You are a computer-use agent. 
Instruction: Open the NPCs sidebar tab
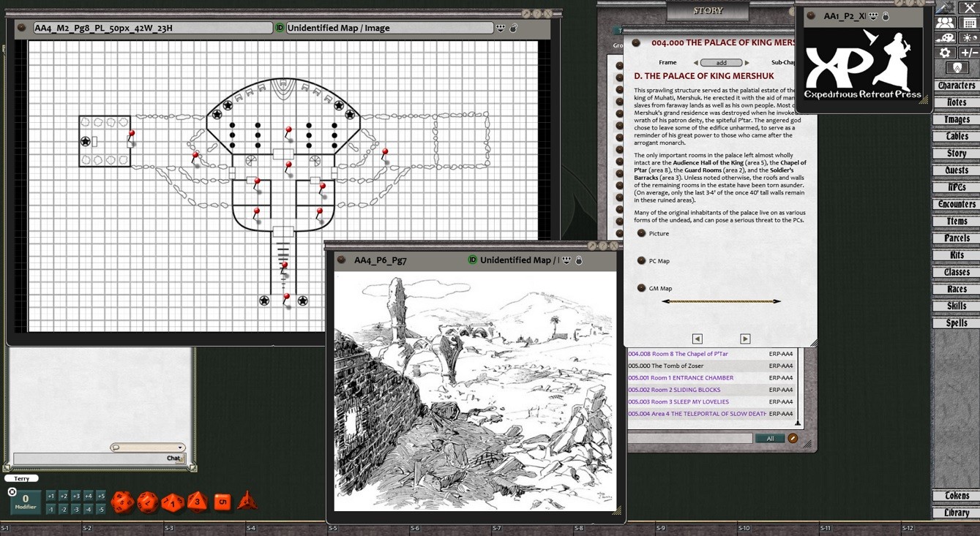(957, 187)
